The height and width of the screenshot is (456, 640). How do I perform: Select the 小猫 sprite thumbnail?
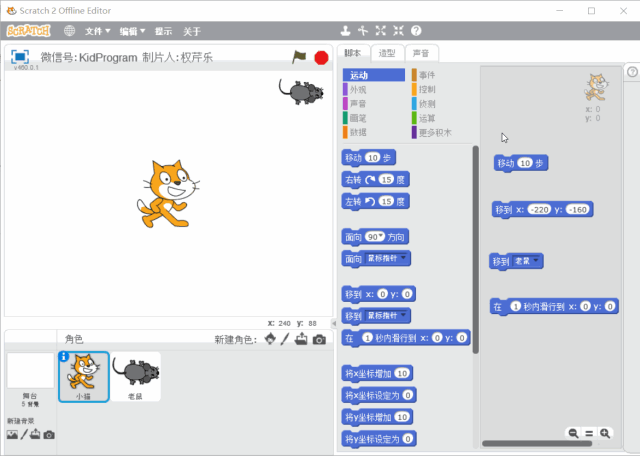click(84, 377)
